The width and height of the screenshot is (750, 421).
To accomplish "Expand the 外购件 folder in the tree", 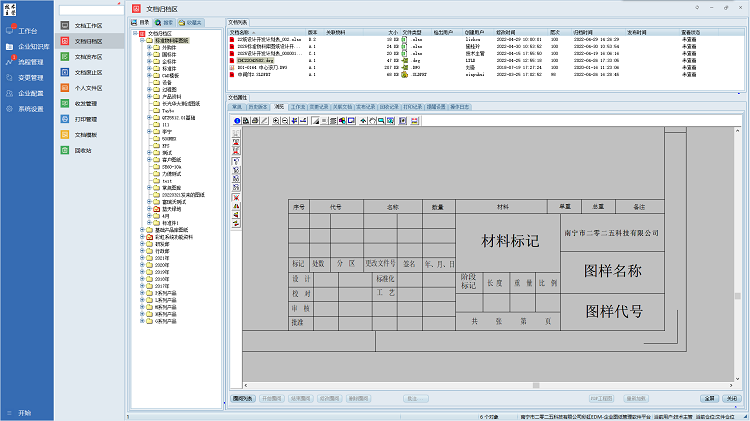I will pyautogui.click(x=149, y=48).
